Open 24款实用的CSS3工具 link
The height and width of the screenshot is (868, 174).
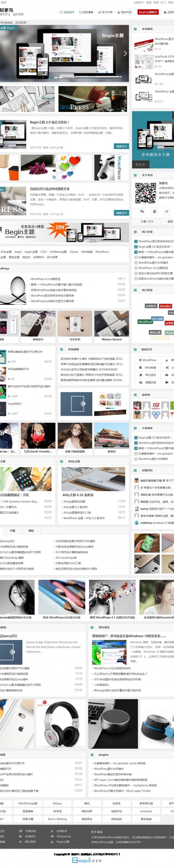68,563
